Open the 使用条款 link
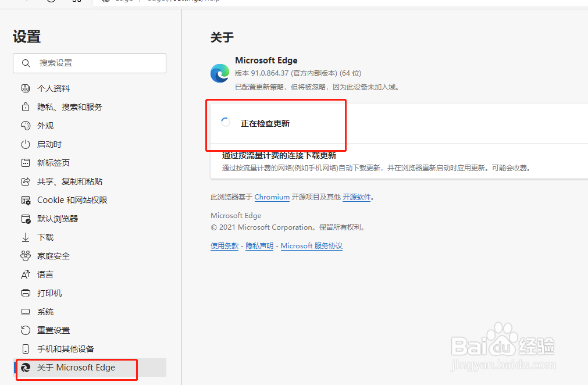 [224, 246]
